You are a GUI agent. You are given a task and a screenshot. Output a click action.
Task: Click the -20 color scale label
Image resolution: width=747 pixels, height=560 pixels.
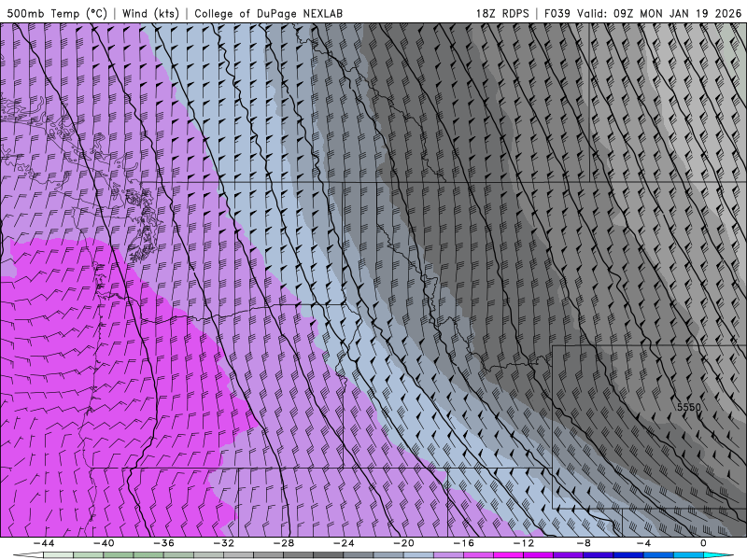point(403,543)
